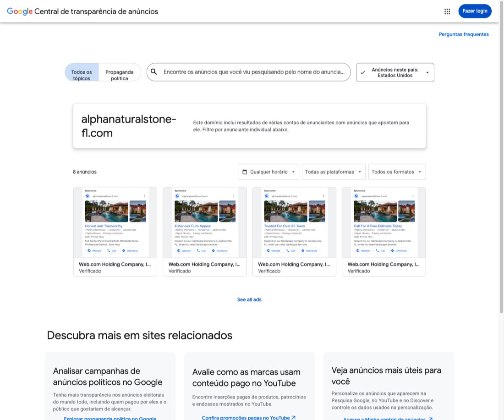
Task: Click the magnifier search icon
Action: click(x=154, y=72)
